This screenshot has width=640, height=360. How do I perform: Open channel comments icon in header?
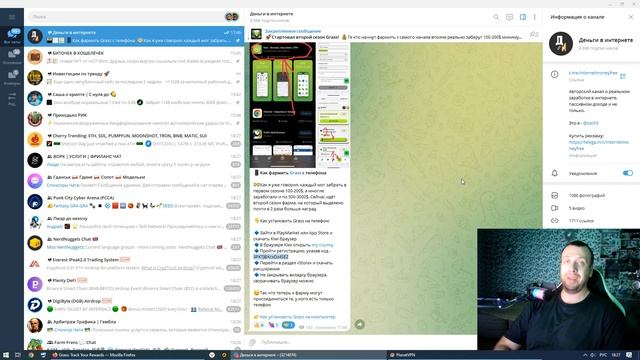click(509, 17)
